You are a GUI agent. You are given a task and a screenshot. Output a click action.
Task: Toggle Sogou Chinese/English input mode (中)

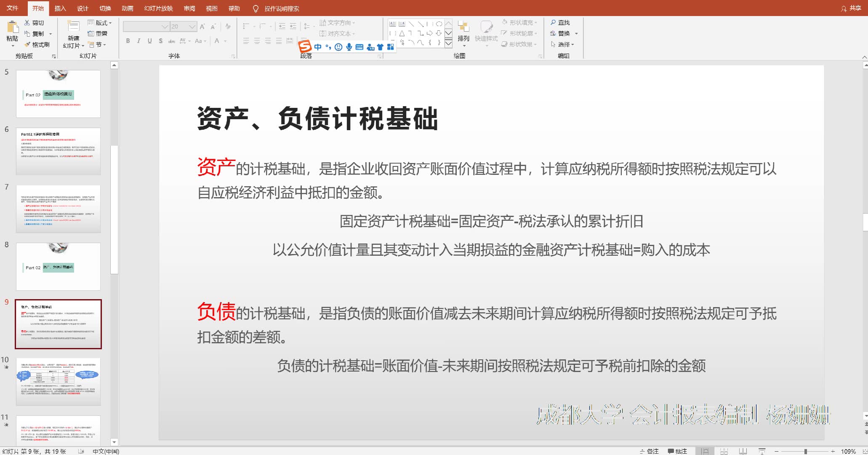point(318,47)
